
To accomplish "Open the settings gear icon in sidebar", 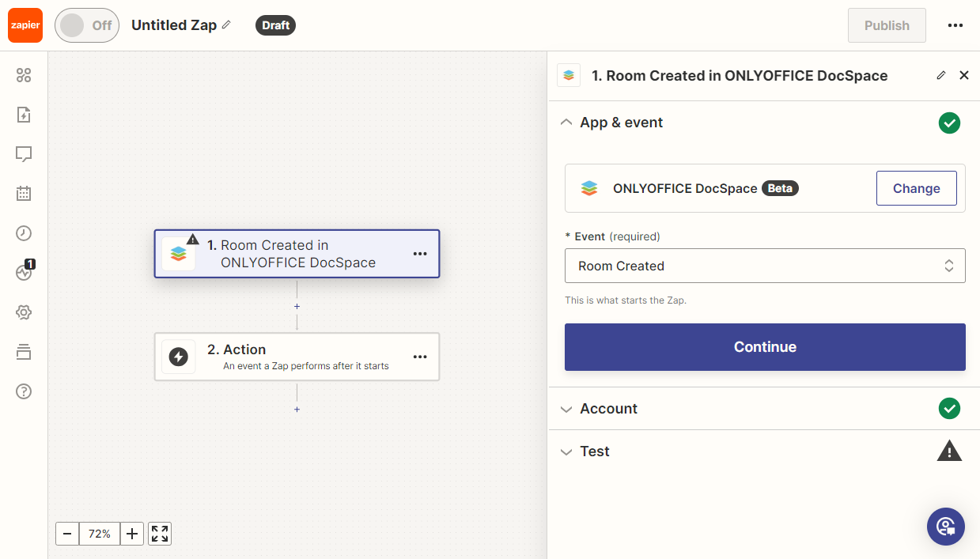I will coord(24,312).
